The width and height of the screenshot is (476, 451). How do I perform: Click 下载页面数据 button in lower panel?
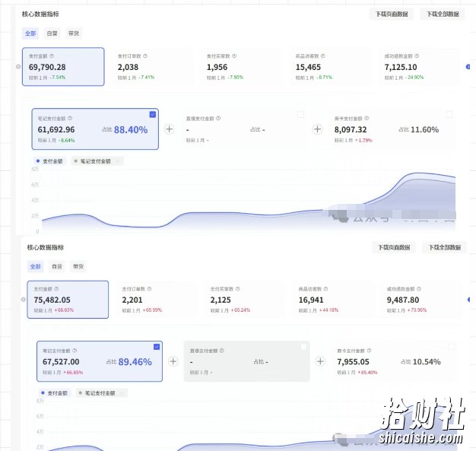tap(394, 247)
